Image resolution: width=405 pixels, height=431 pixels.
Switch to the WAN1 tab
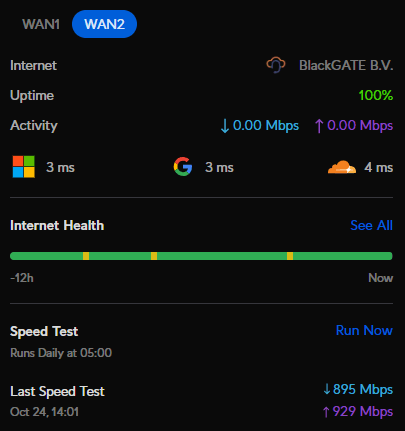click(41, 24)
